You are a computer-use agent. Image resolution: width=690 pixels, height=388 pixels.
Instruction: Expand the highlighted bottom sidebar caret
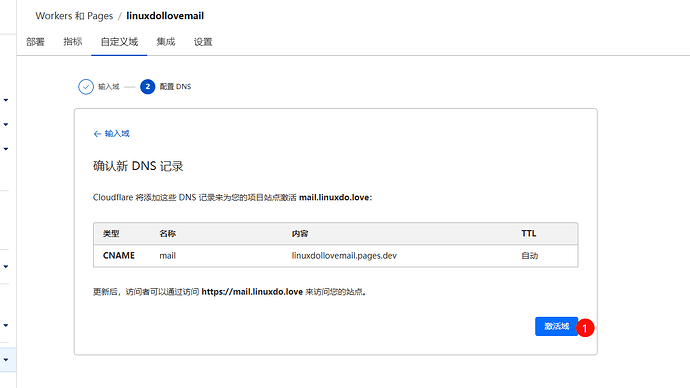(x=6, y=360)
